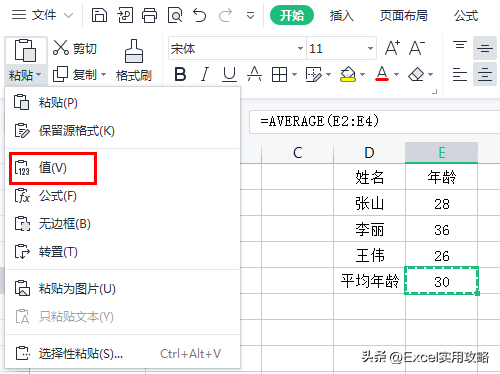Screen dimensions: 500x374
Task: Expand the 粘贴 dropdown arrow
Action: (x=39, y=75)
